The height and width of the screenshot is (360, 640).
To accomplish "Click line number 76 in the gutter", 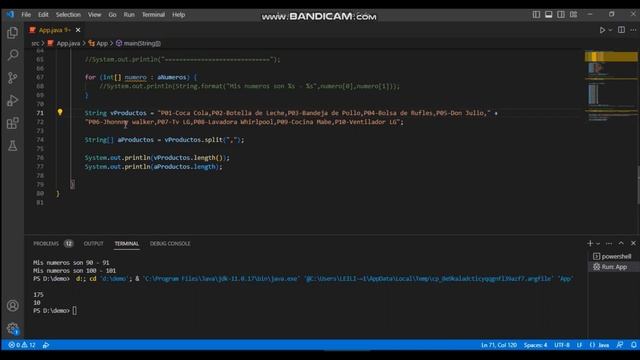I will pos(40,158).
